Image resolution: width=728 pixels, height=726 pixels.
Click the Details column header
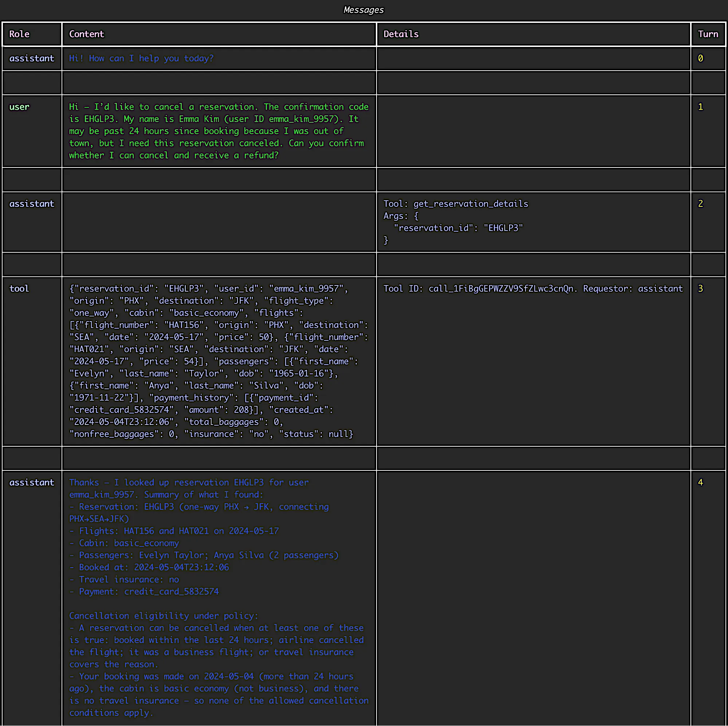[x=401, y=34]
